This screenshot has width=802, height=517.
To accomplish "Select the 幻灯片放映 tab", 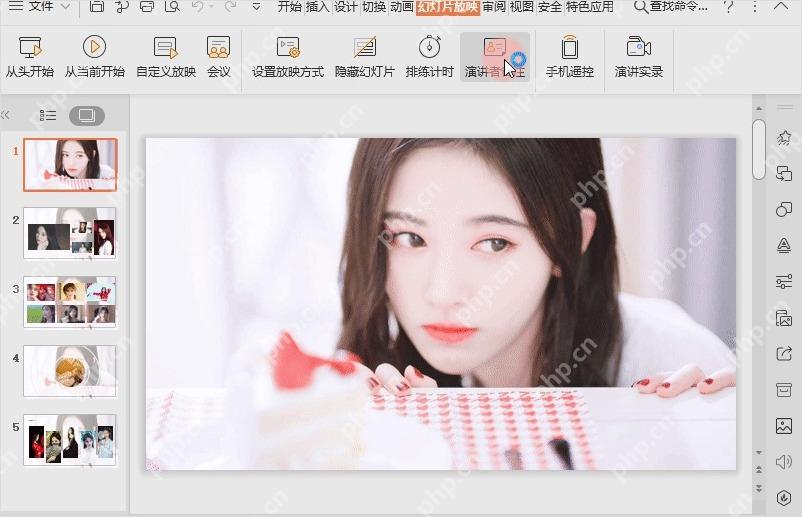I will pos(448,7).
